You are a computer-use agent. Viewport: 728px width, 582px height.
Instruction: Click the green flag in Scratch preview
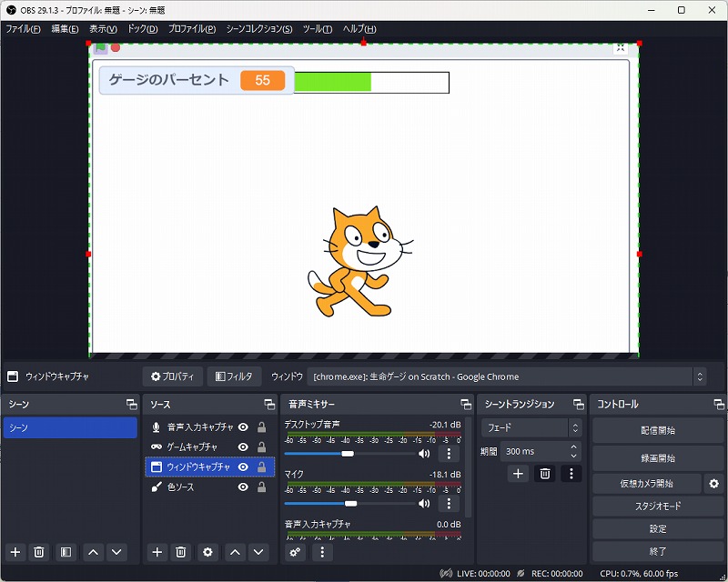100,47
